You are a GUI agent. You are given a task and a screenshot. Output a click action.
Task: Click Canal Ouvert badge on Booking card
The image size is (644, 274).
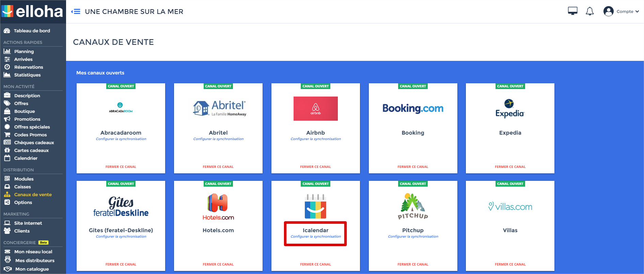pyautogui.click(x=413, y=86)
